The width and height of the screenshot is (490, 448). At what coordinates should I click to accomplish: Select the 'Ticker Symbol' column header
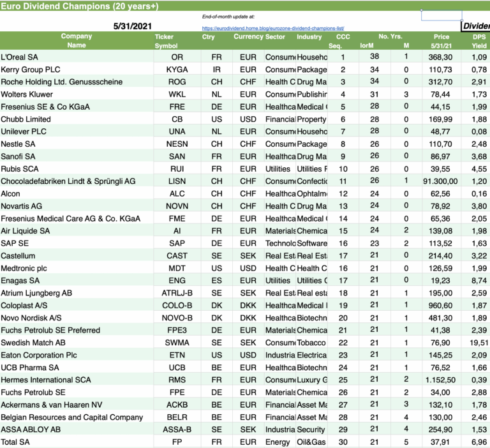166,41
